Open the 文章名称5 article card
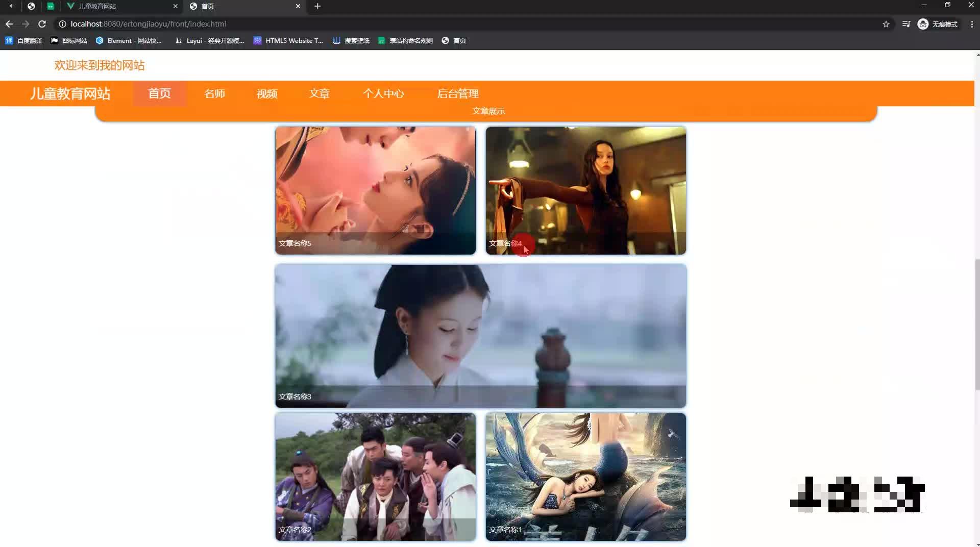980x547 pixels. click(376, 190)
